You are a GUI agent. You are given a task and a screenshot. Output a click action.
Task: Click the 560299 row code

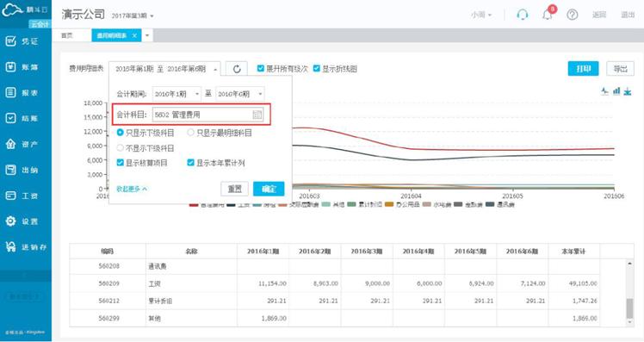(x=108, y=318)
